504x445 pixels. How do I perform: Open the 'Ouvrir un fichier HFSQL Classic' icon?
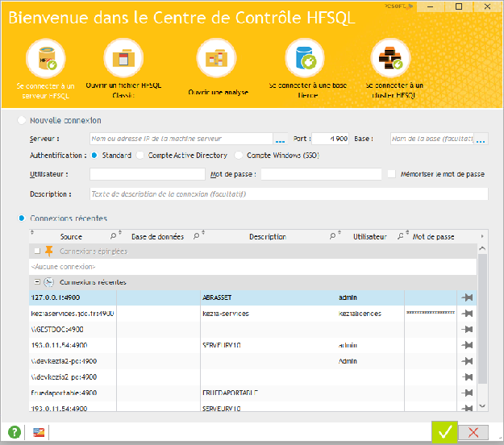127,58
